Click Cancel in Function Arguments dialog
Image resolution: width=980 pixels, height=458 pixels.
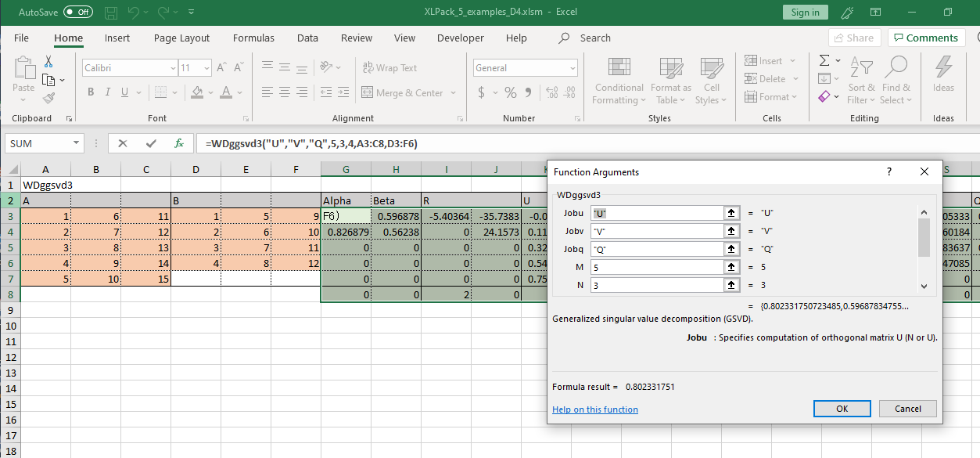click(x=907, y=409)
